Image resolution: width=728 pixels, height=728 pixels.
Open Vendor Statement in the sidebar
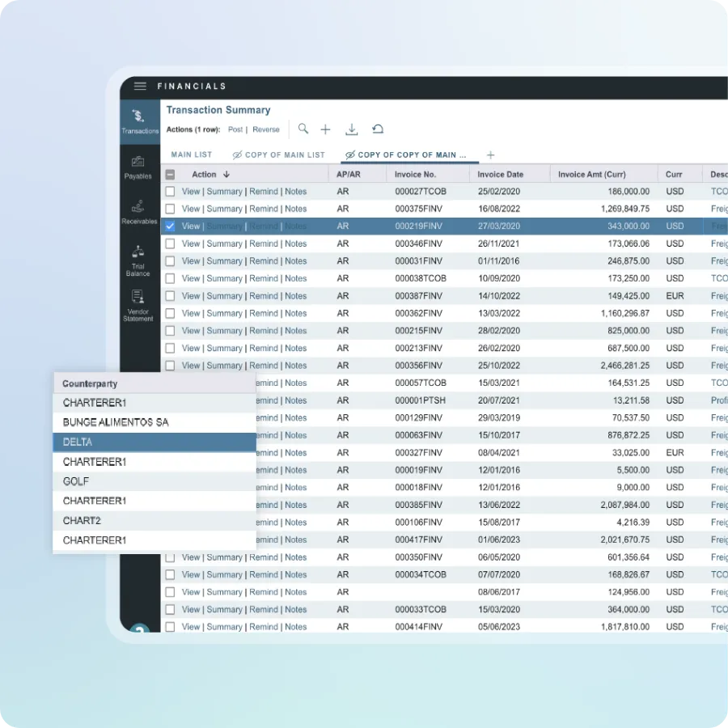138,305
